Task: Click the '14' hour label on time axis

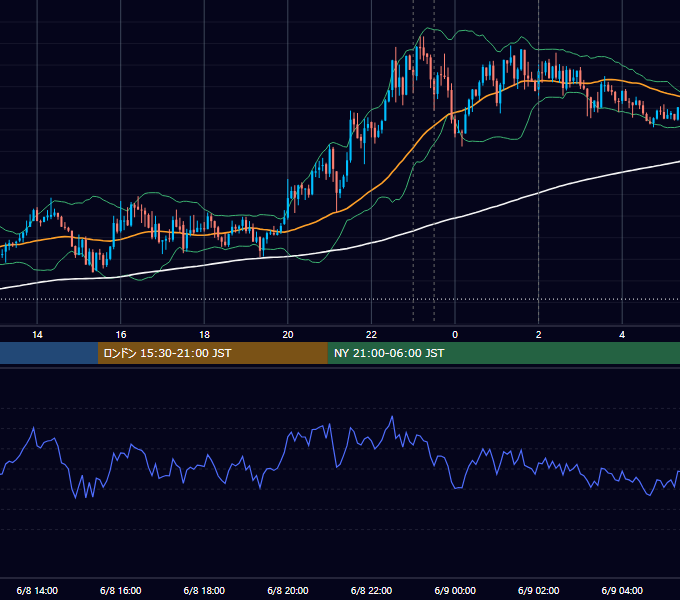Action: click(x=37, y=335)
